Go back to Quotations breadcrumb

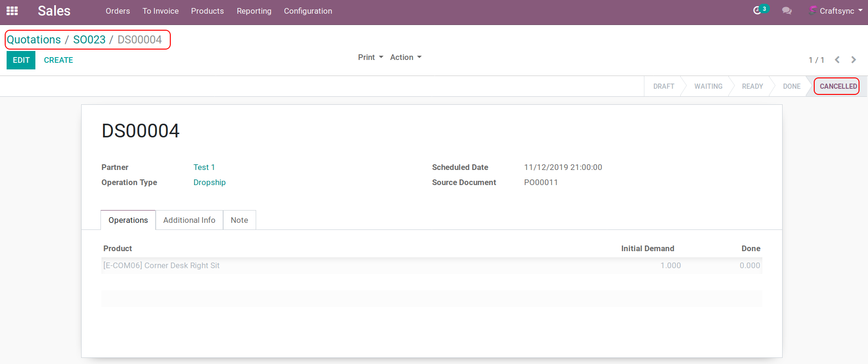click(34, 40)
